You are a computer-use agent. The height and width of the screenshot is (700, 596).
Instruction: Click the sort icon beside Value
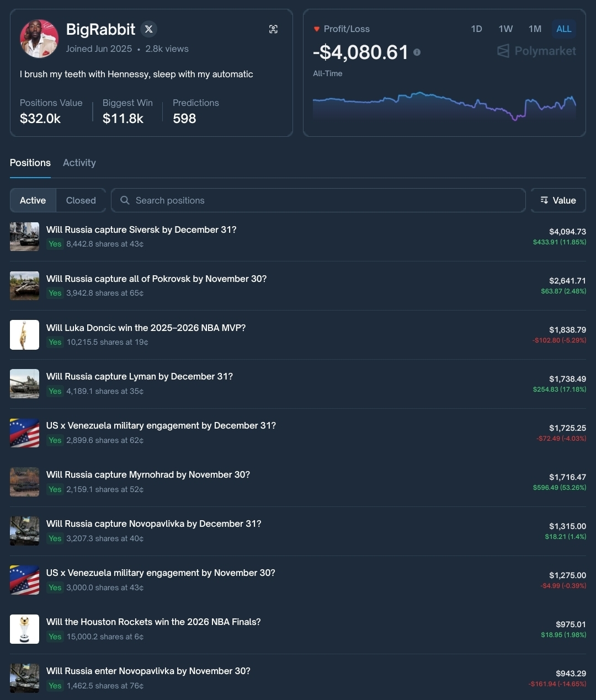tap(544, 200)
